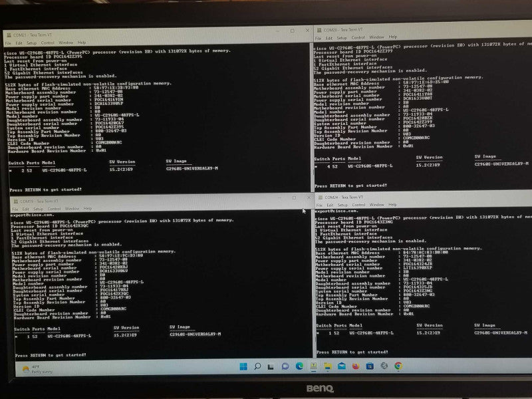
Task: Maximize the COM21 Tera Term window
Action: click(292, 31)
